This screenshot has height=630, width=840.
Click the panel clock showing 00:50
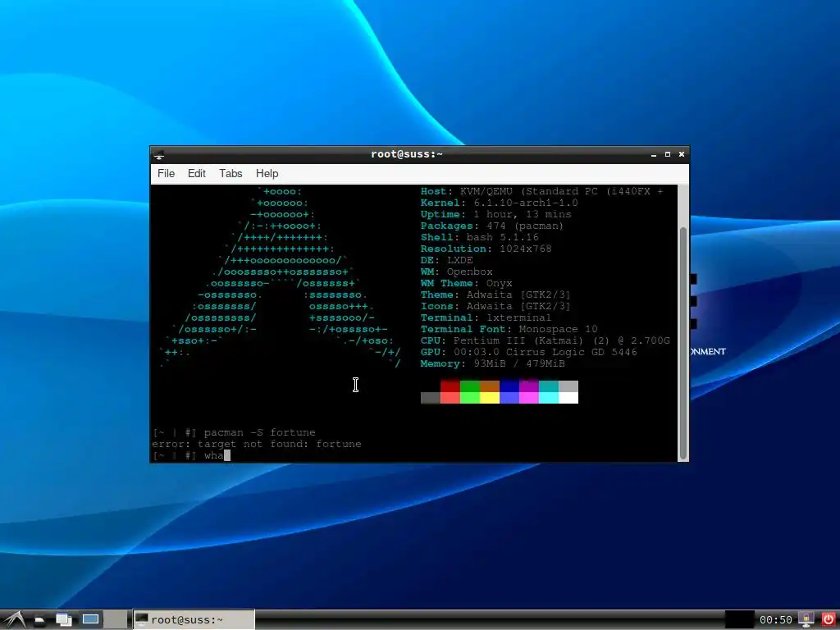[775, 620]
